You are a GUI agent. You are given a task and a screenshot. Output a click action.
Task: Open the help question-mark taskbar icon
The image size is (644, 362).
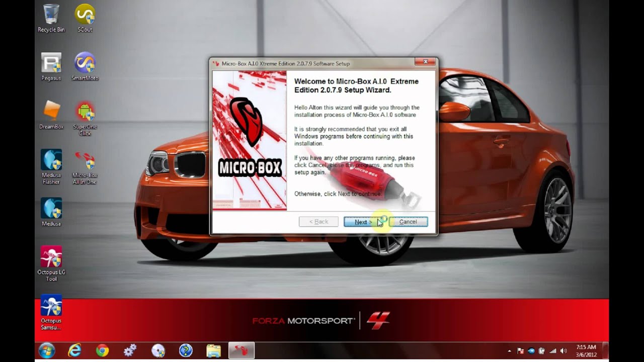(x=186, y=350)
